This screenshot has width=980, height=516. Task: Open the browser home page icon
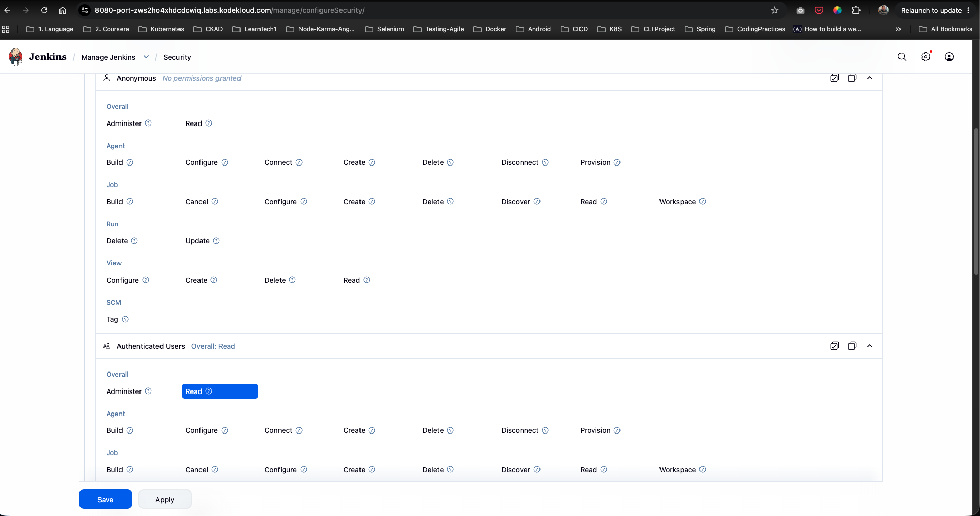point(63,10)
